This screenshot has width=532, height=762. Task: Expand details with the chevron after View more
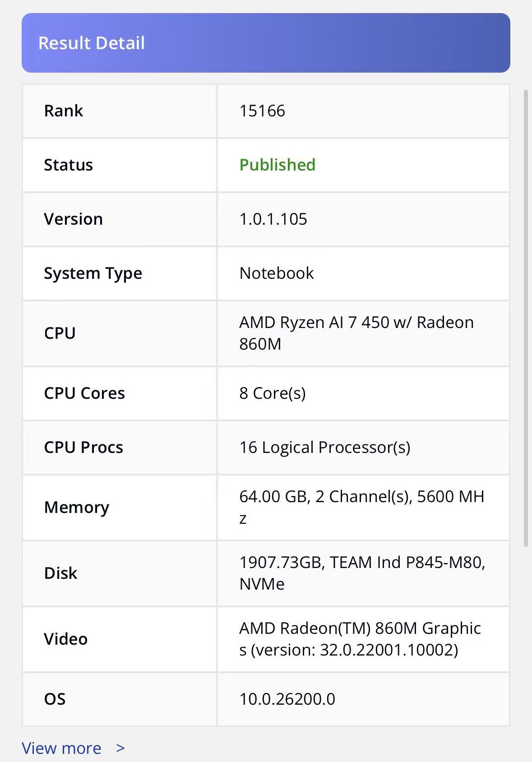tap(120, 748)
